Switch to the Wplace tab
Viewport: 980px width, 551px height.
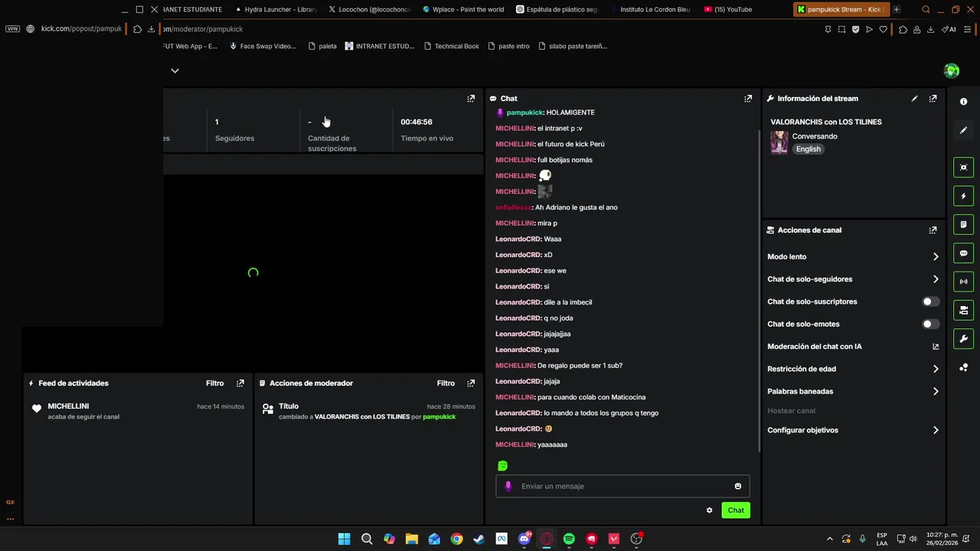462,9
